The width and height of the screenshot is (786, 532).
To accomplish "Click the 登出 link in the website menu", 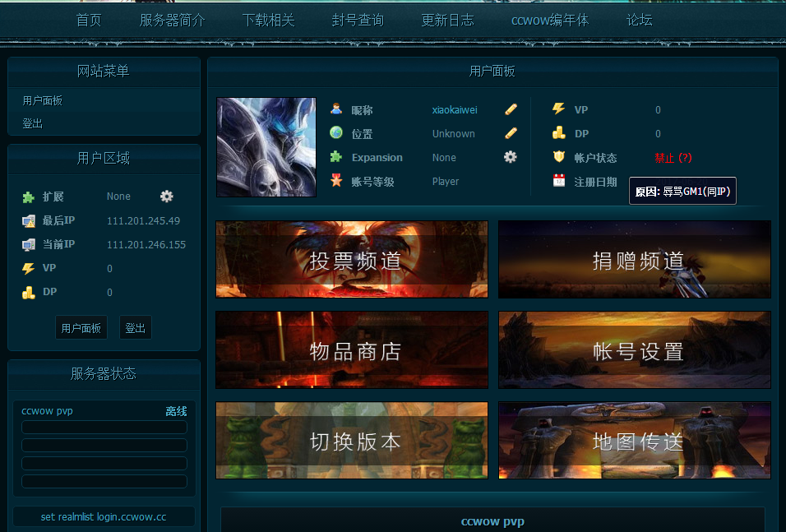I will [33, 123].
